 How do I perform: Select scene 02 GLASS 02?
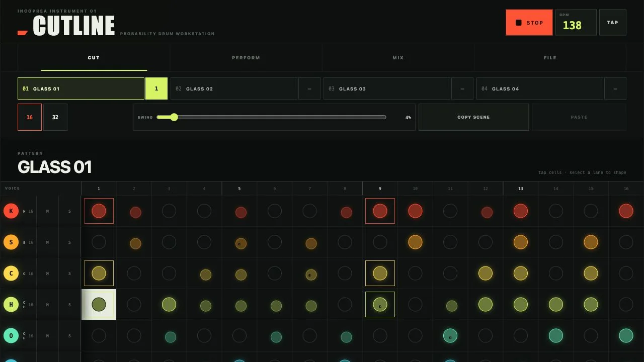point(234,88)
